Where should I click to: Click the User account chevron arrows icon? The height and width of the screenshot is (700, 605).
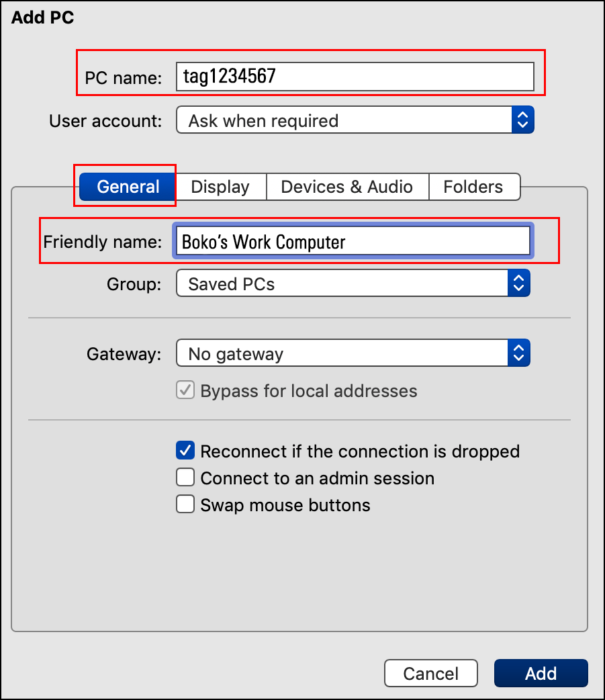coord(522,121)
